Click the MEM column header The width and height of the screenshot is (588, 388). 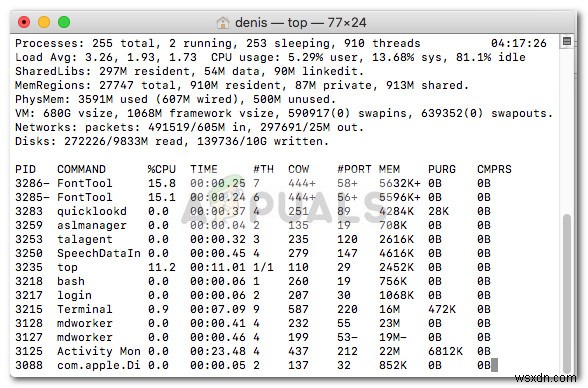tap(389, 169)
